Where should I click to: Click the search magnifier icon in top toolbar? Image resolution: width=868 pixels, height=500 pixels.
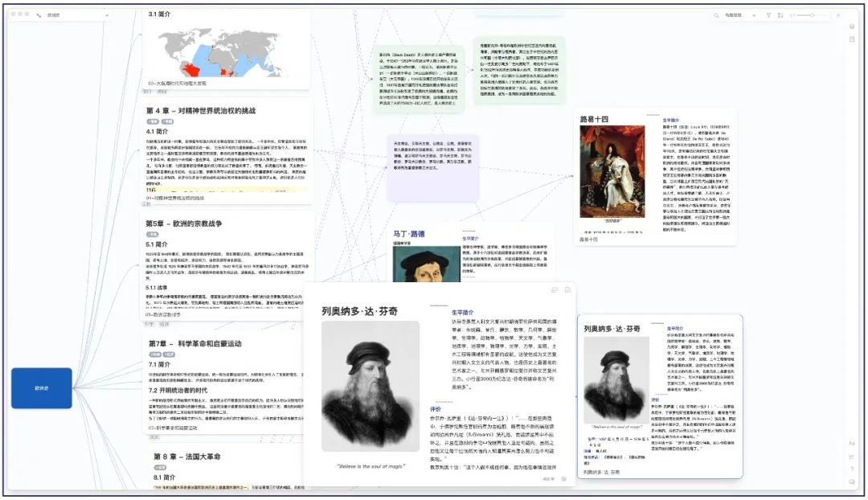point(716,15)
